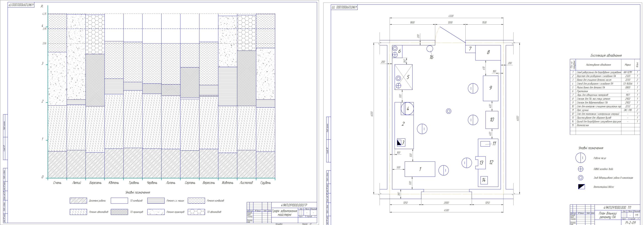The height and width of the screenshot is (225, 644).
Task: Click the '3,95' value on the chart axis
Action: tap(44, 29)
